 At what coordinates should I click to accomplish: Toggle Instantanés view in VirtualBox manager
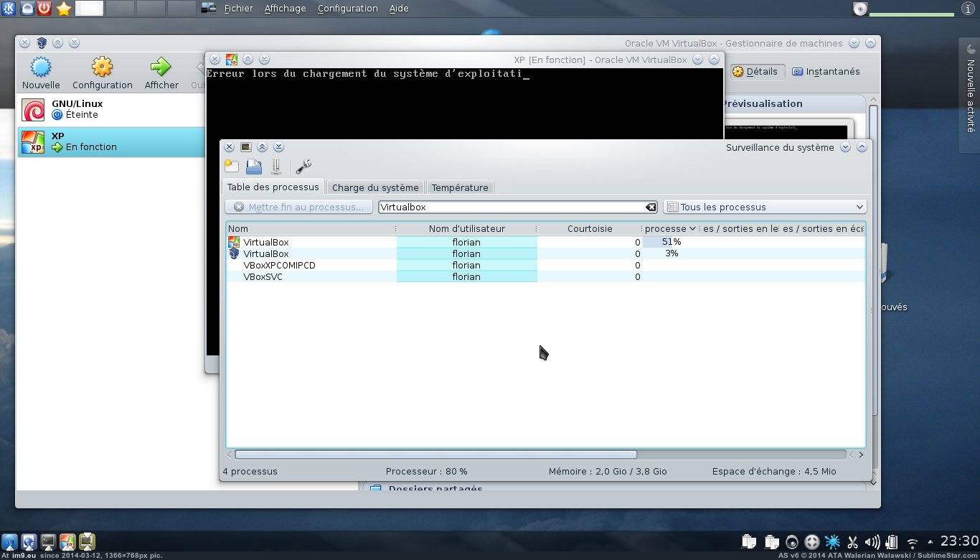click(826, 72)
